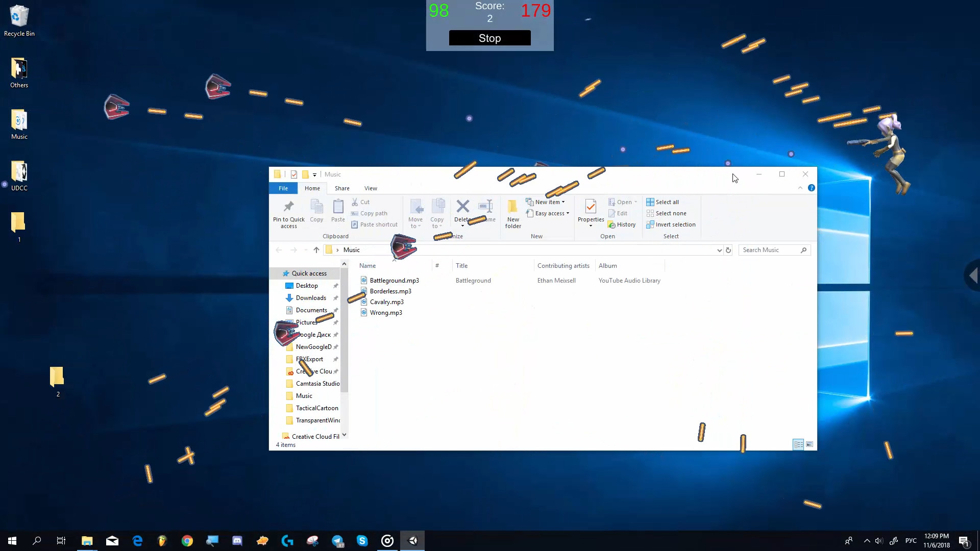Open Telegram from the taskbar
The width and height of the screenshot is (980, 551).
(338, 541)
